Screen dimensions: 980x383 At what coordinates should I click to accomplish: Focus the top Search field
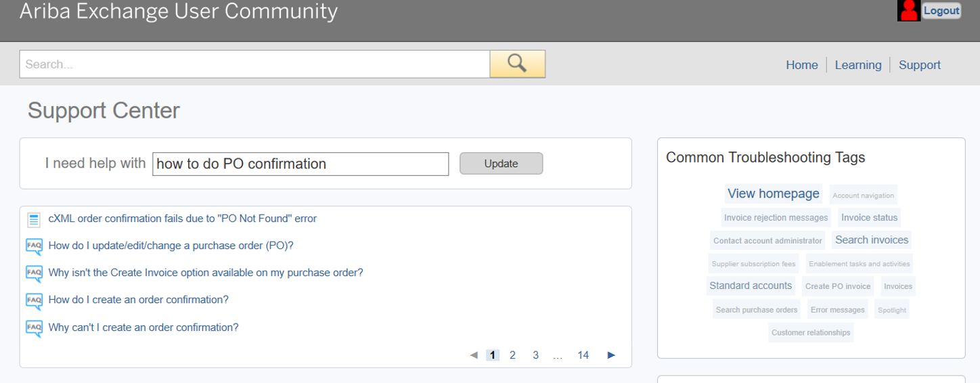(x=254, y=64)
